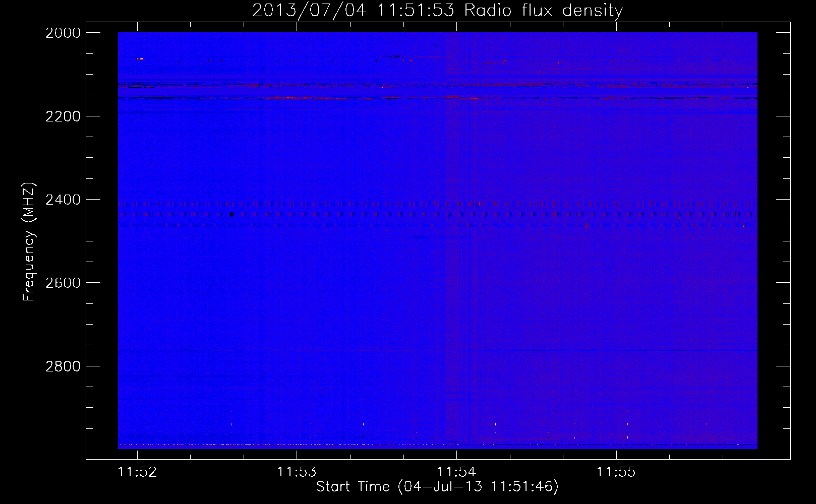
Task: Select the 2600 frequency axis label
Action: click(x=63, y=283)
